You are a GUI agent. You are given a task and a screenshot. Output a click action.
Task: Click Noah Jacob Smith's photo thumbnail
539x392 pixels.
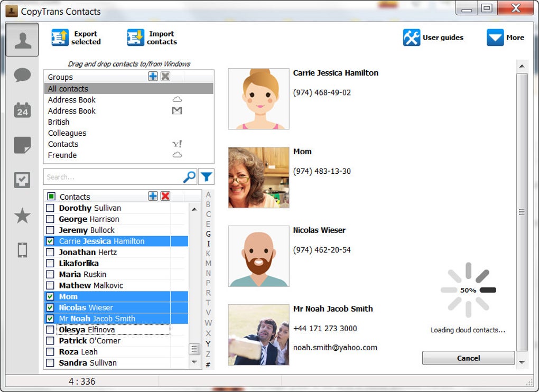point(258,334)
